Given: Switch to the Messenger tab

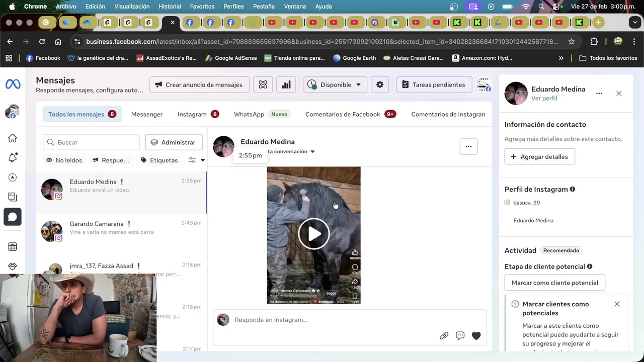Looking at the screenshot, I should pyautogui.click(x=147, y=114).
